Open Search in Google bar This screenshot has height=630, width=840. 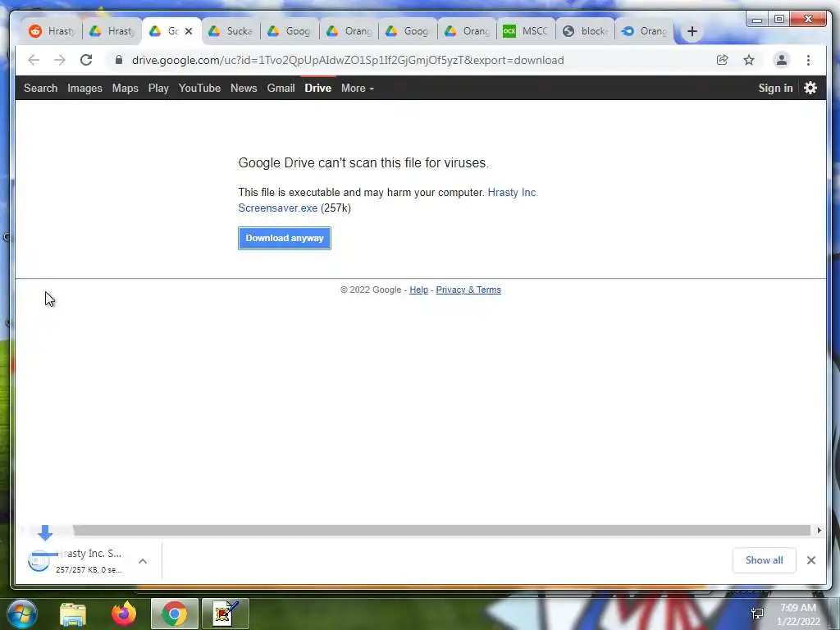coord(41,88)
